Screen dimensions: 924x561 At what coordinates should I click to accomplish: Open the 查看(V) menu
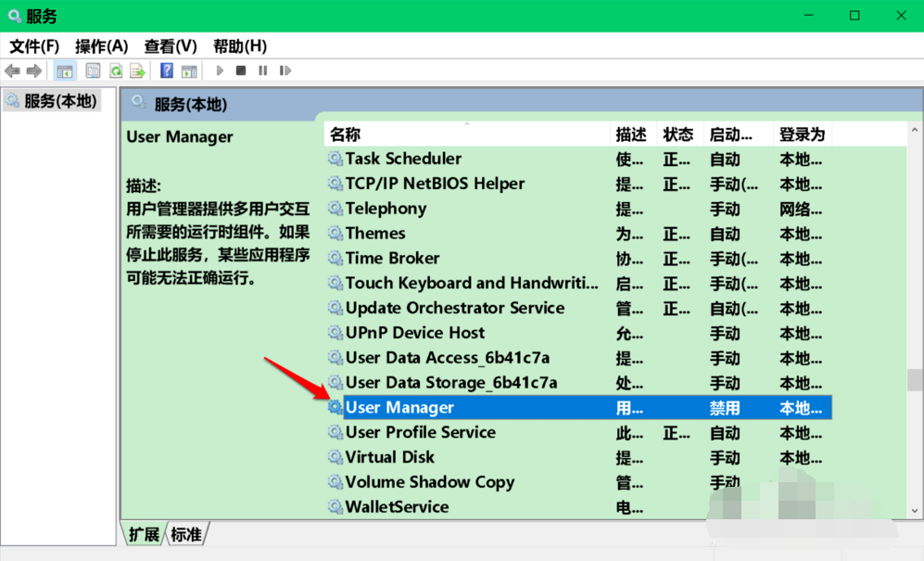point(170,45)
